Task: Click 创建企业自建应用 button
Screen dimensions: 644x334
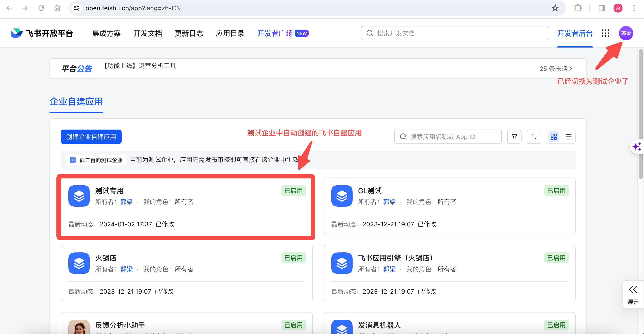Action: (x=91, y=137)
